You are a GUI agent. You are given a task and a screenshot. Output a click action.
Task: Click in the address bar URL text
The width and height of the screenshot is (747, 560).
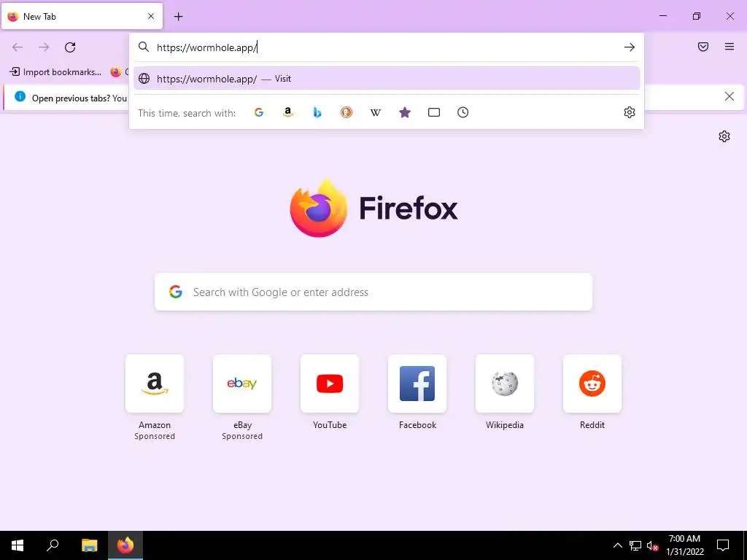(206, 47)
